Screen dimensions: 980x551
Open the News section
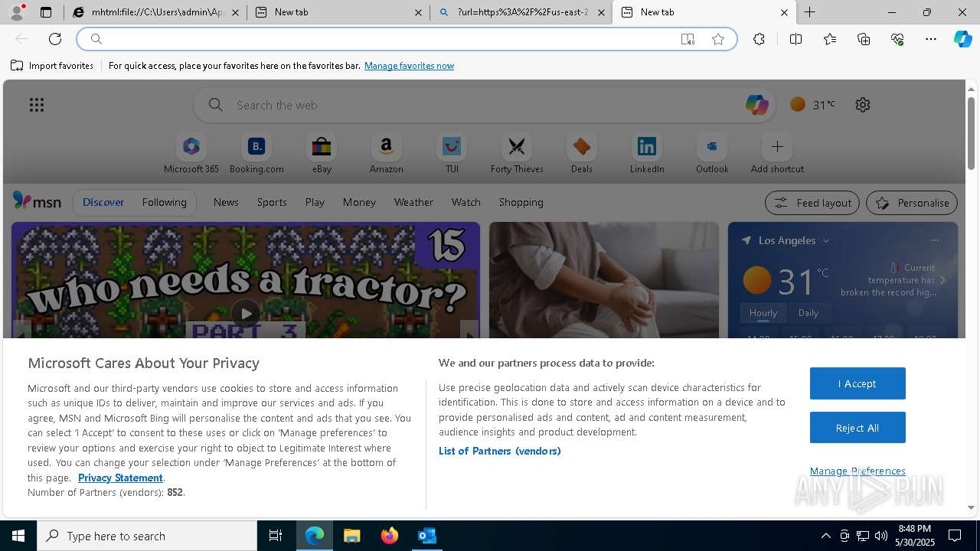226,202
